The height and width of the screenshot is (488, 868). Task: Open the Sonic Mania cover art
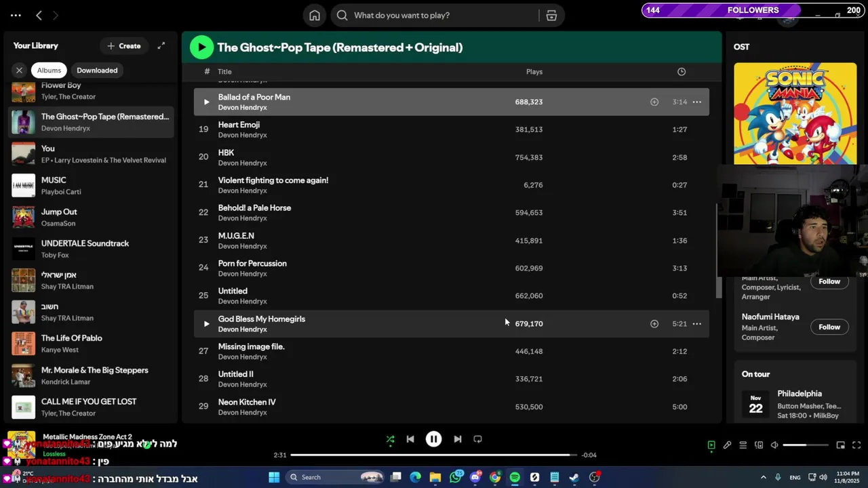(x=795, y=114)
